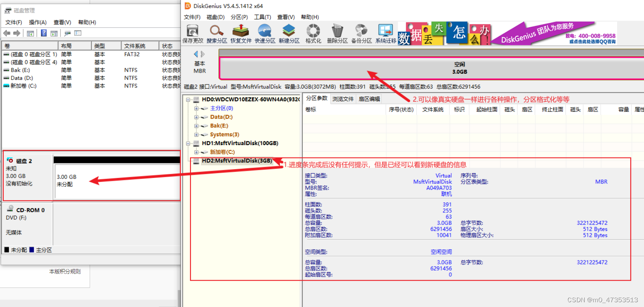Click Quick Partition (快速分区) icon
This screenshot has height=307, width=644.
click(x=265, y=34)
